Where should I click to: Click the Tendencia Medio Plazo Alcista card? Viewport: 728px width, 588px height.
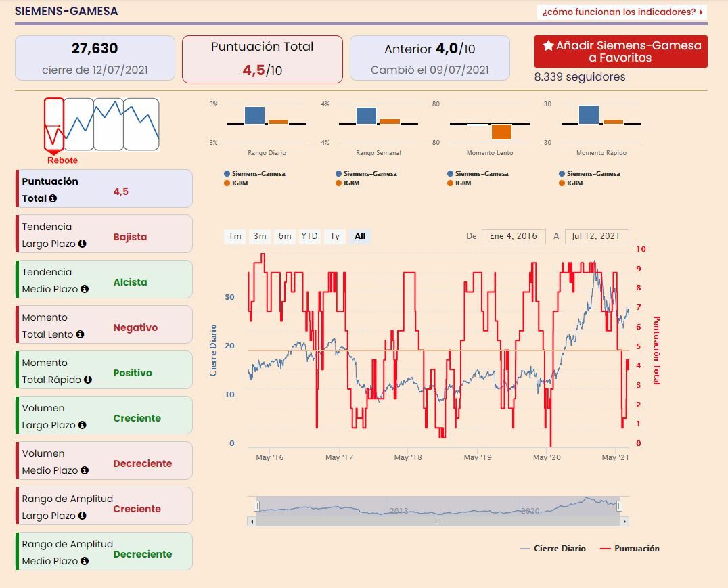click(x=104, y=279)
